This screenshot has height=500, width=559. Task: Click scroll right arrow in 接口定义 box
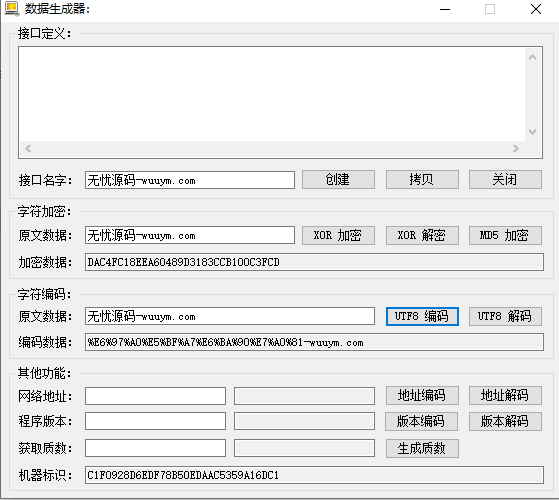pos(516,148)
